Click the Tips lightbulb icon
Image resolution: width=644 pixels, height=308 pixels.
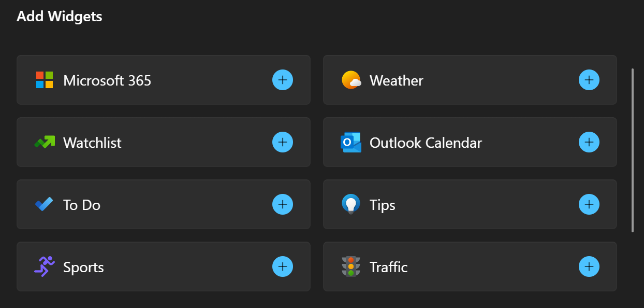point(352,204)
